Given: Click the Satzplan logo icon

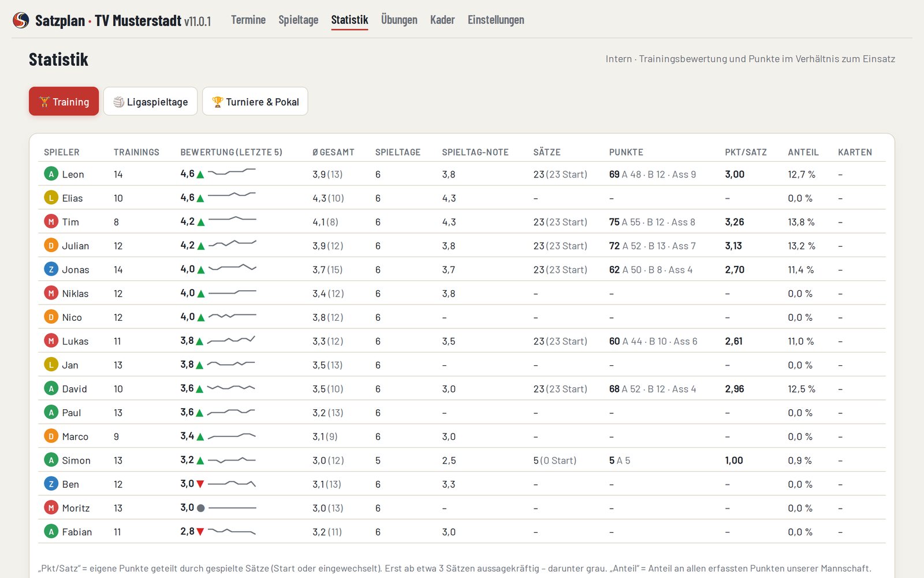Looking at the screenshot, I should pos(21,20).
